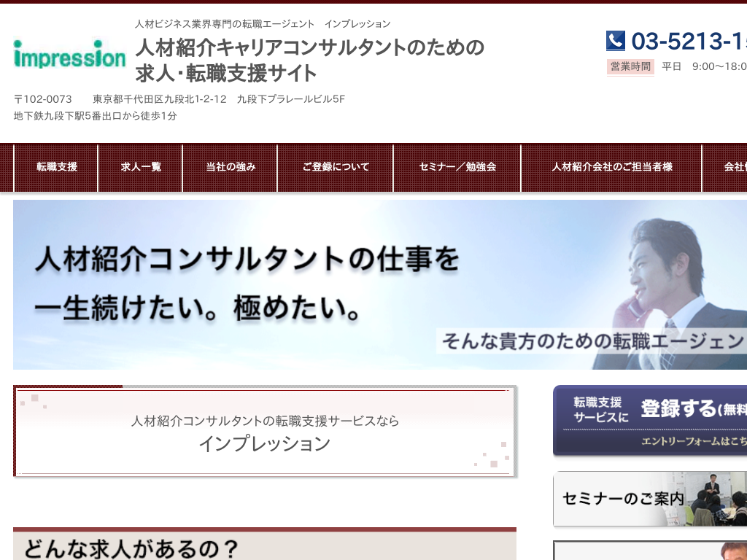Click the 地下鉄九段下駅5番出口から徒歩1分 text
The height and width of the screenshot is (560, 747).
point(96,116)
